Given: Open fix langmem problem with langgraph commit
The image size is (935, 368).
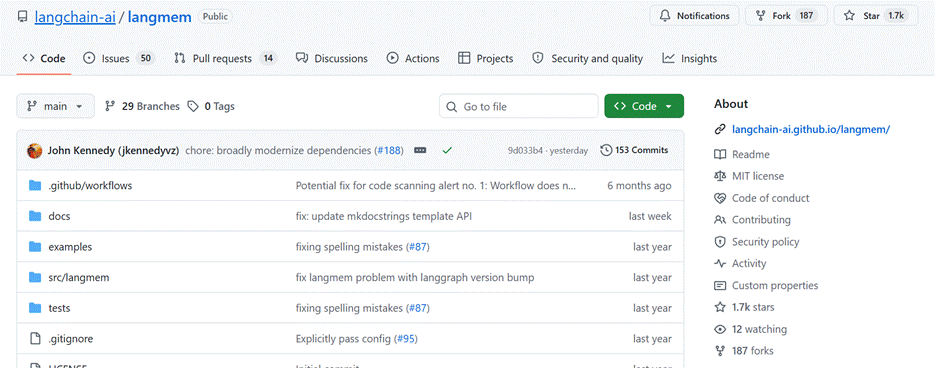Looking at the screenshot, I should [x=414, y=277].
